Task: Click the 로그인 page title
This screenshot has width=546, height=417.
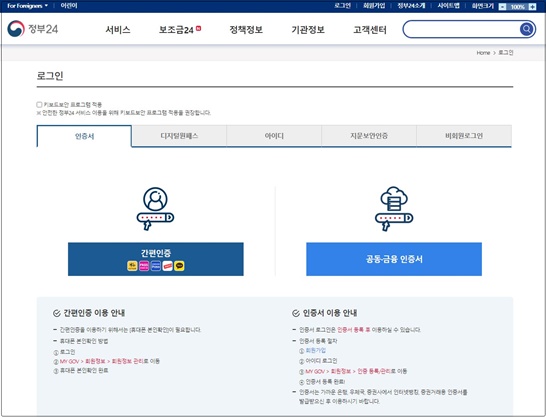Action: tap(50, 76)
